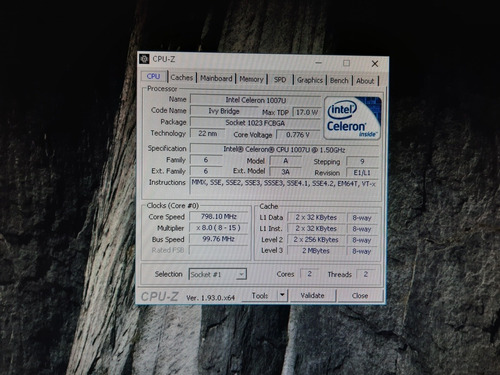Click the Technology value 22 nm
Viewport: 500px width, 375px height.
(x=207, y=134)
